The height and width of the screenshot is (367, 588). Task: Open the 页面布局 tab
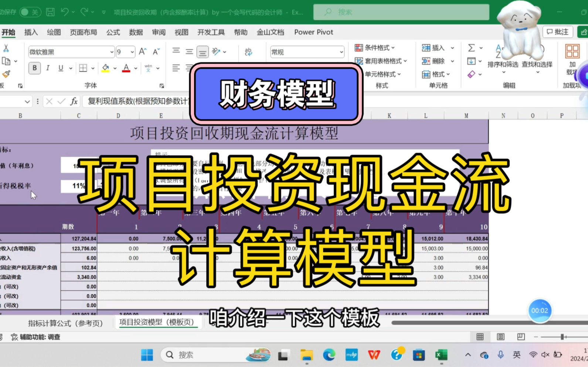tap(84, 32)
